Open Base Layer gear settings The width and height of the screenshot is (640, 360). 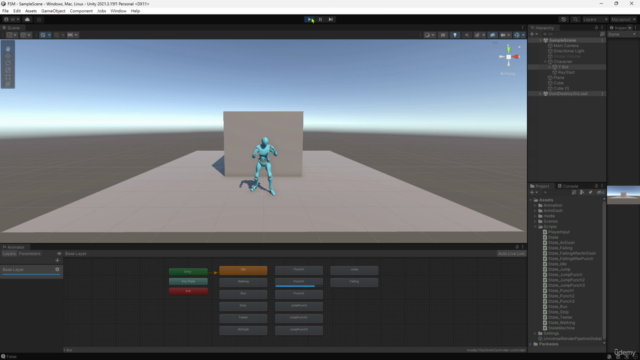point(57,269)
